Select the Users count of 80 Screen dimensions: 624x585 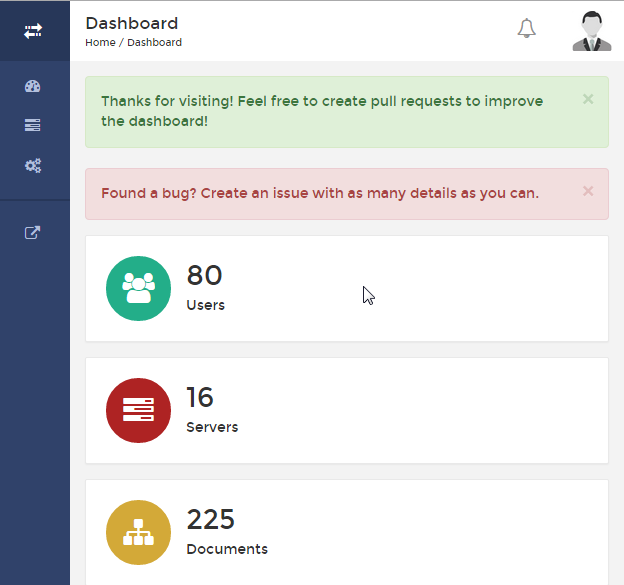click(204, 276)
